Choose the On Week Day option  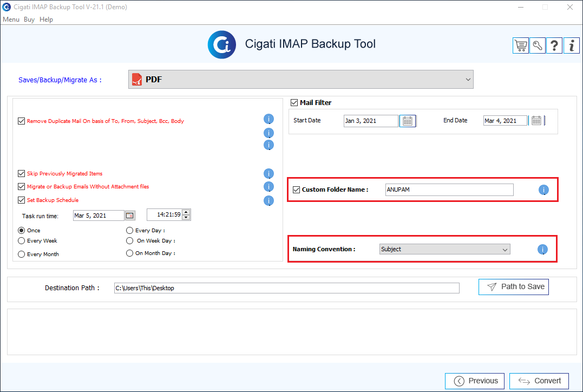point(129,241)
